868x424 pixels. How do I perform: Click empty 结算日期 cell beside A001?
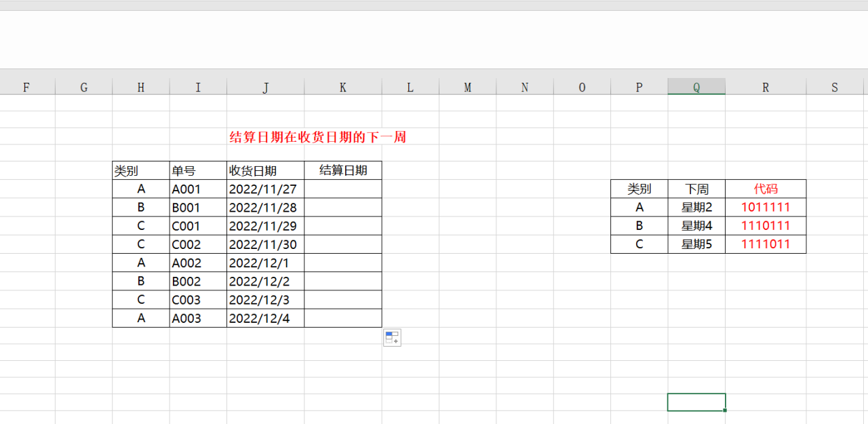[x=343, y=189]
